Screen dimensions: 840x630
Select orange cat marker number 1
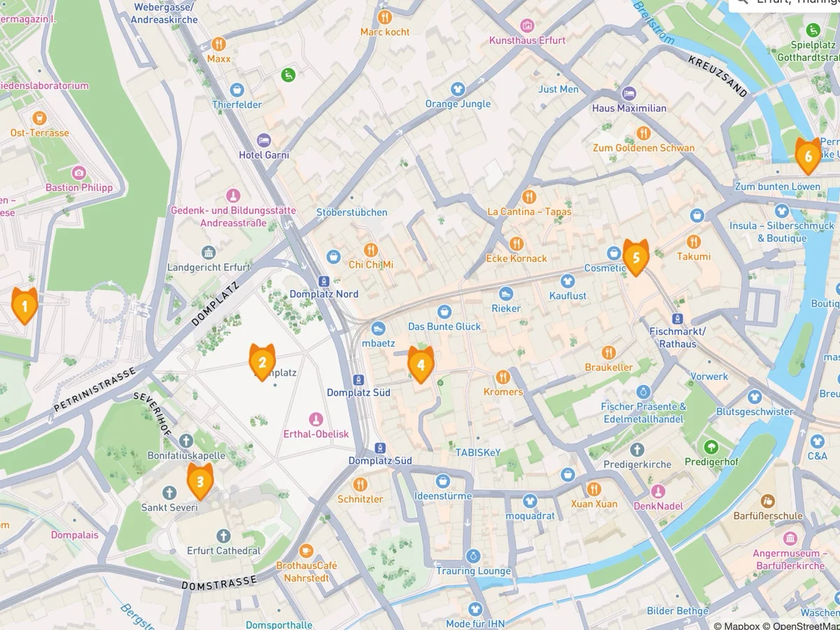(x=24, y=305)
